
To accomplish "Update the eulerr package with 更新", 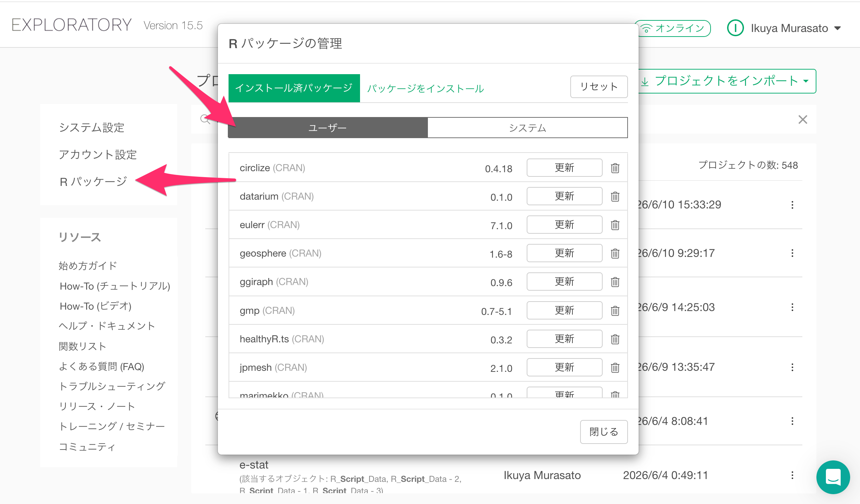I will (x=564, y=225).
